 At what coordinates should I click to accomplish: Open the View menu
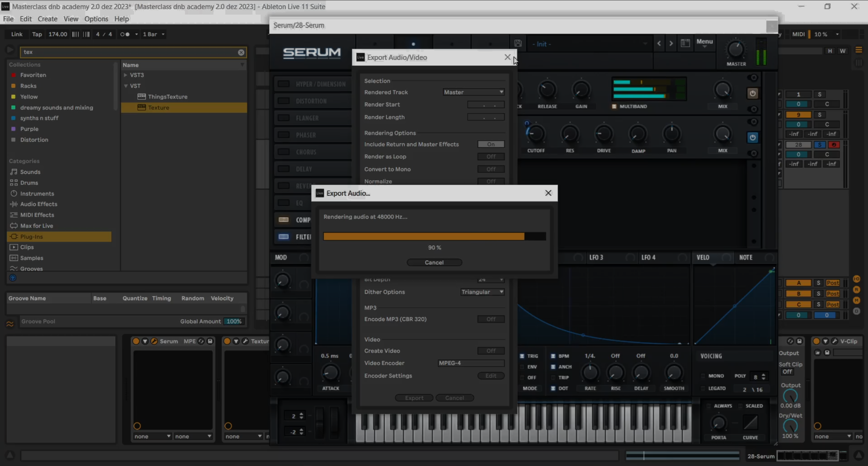71,19
